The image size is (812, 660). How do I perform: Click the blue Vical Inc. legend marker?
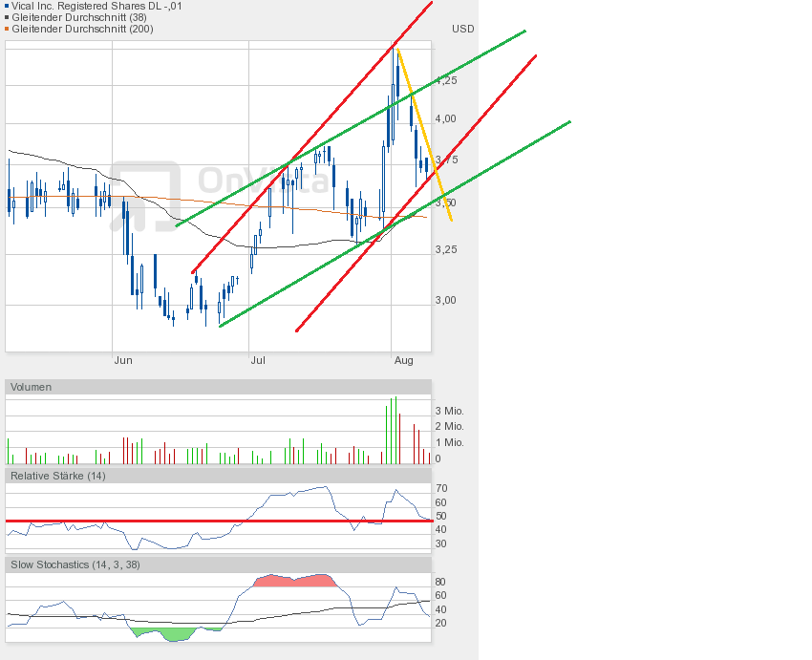(x=7, y=7)
